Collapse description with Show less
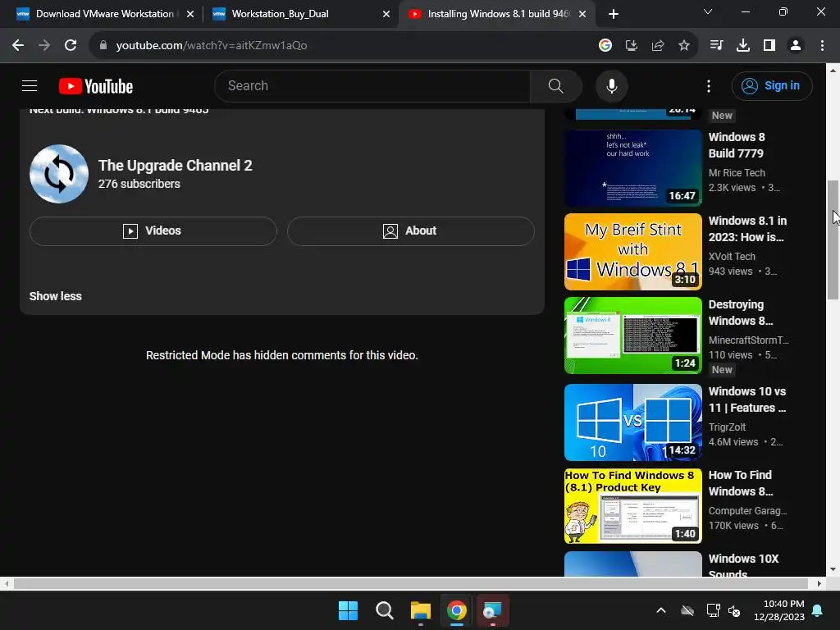 pos(55,296)
